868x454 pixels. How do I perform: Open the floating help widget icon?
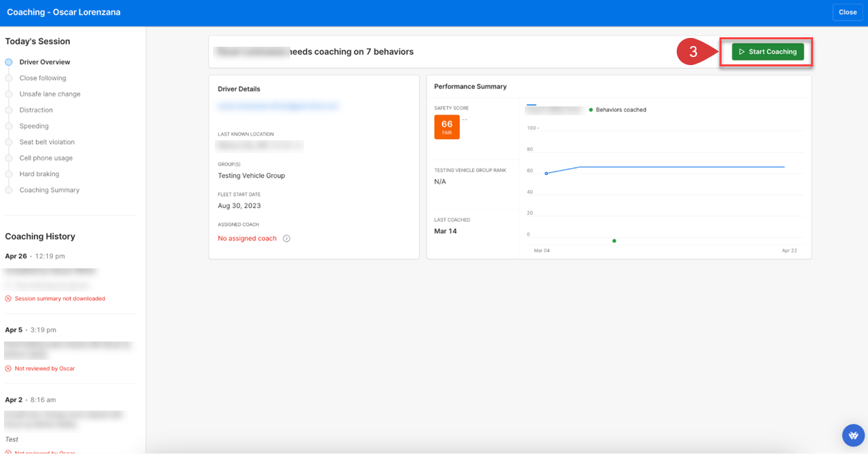point(853,435)
